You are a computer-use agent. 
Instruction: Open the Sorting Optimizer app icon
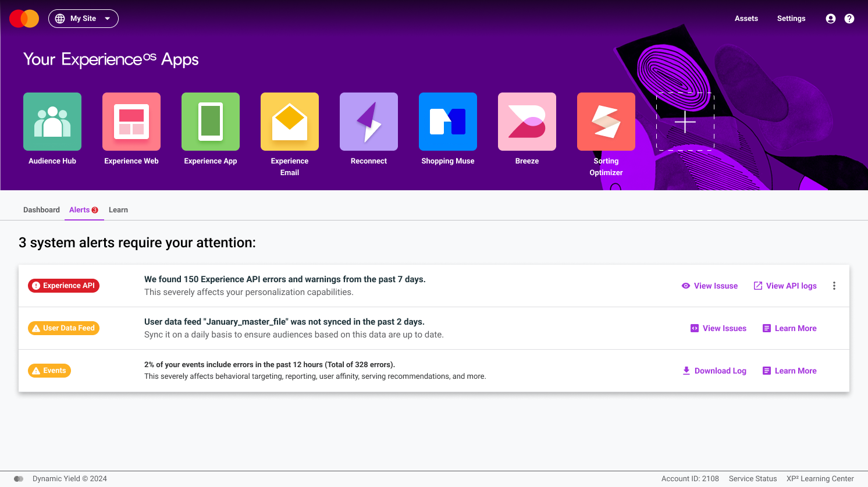click(606, 122)
